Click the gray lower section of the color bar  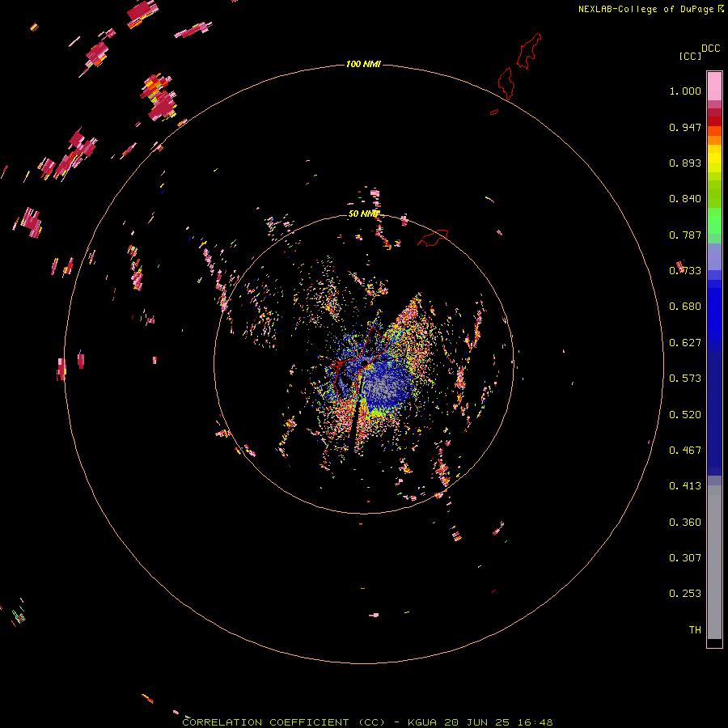pyautogui.click(x=714, y=562)
